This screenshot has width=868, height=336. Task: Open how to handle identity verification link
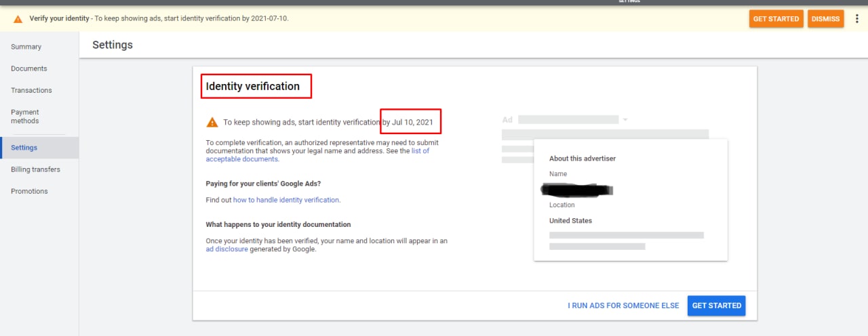tap(286, 200)
